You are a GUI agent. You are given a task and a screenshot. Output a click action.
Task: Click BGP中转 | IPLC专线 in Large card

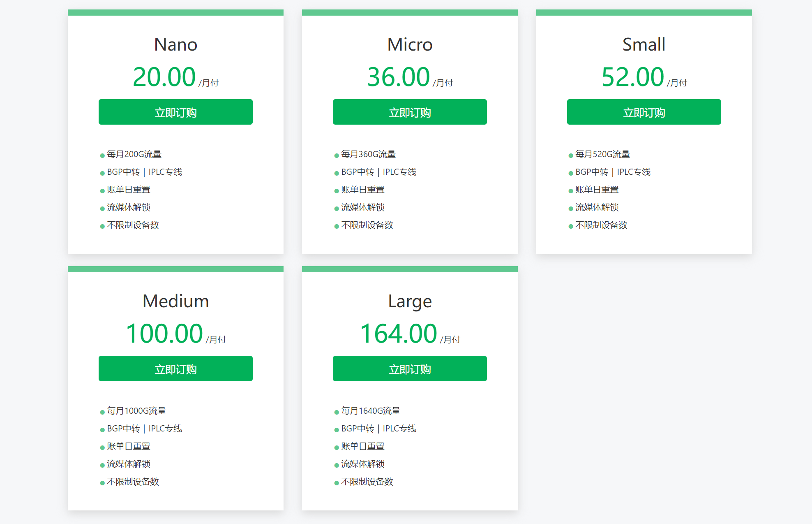pyautogui.click(x=378, y=429)
